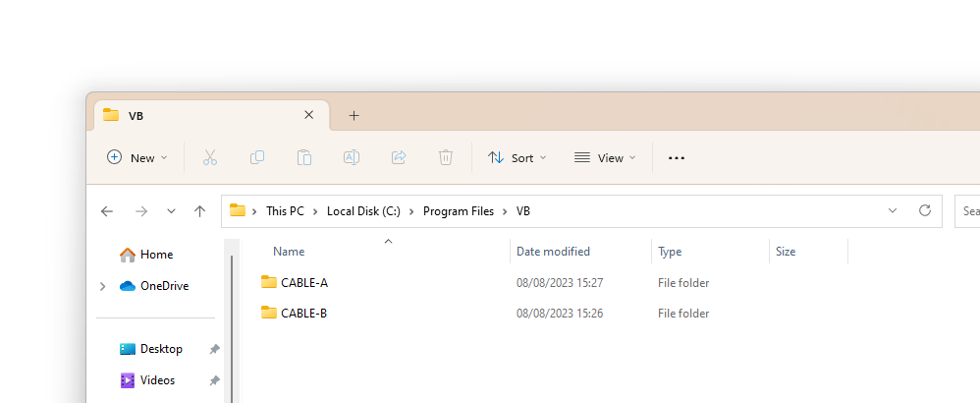Screen dimensions: 980x403
Task: Open the New dropdown menu
Action: [137, 157]
